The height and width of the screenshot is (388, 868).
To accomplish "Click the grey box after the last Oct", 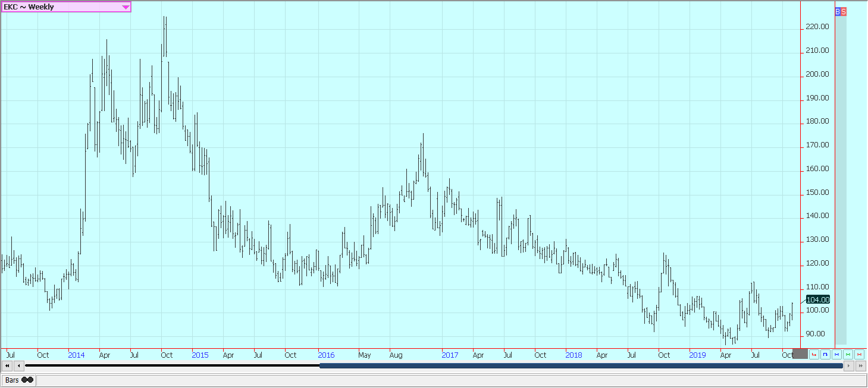I will pyautogui.click(x=801, y=354).
